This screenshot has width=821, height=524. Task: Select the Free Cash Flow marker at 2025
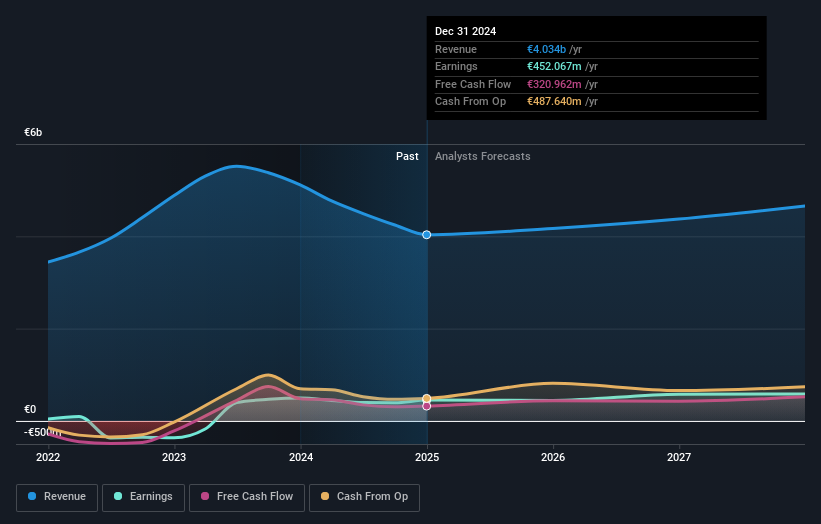pyautogui.click(x=427, y=406)
